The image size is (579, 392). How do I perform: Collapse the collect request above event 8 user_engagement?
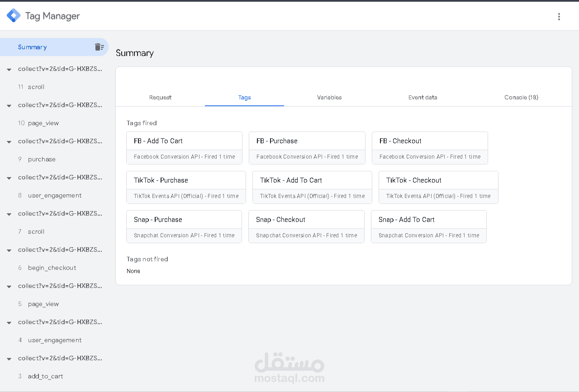(9, 178)
